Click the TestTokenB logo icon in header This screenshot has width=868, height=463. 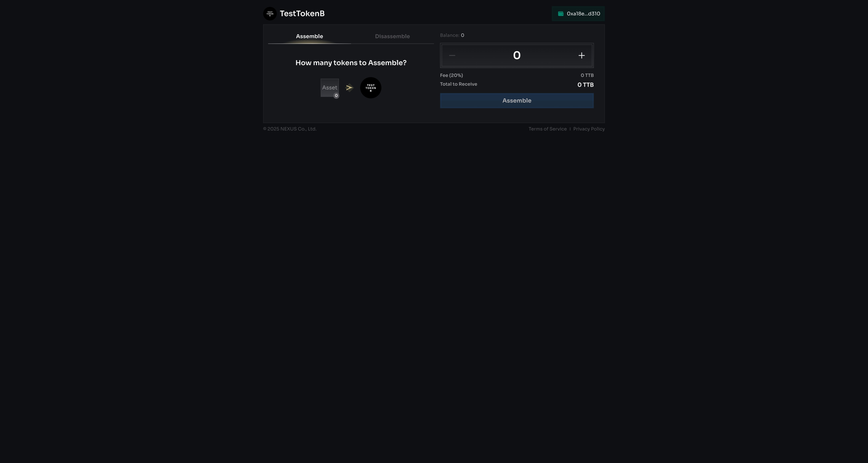[x=270, y=14]
